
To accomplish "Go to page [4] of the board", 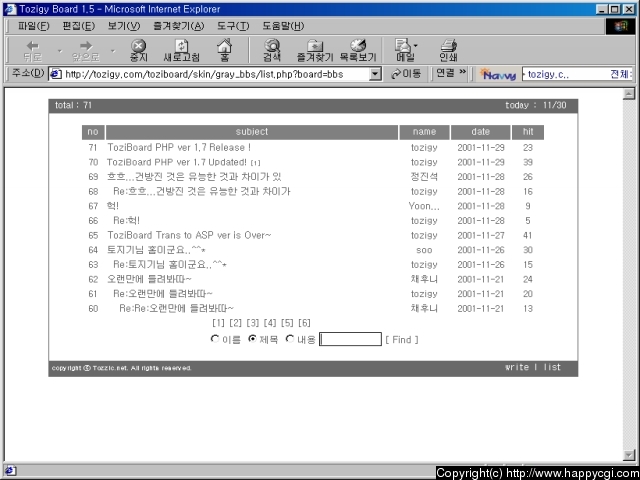I will [x=270, y=323].
